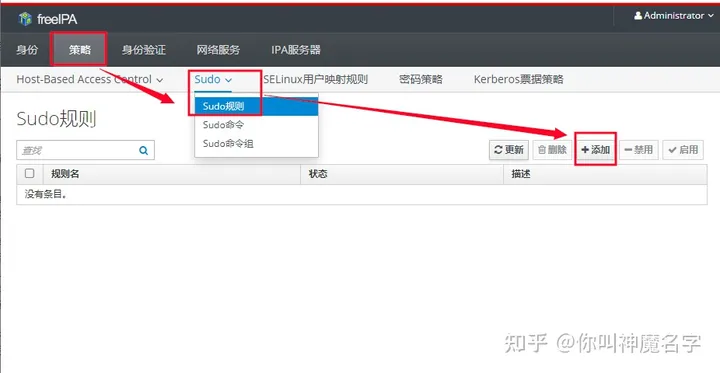Click the 禁用 minus button
720x373 pixels.
pyautogui.click(x=638, y=150)
